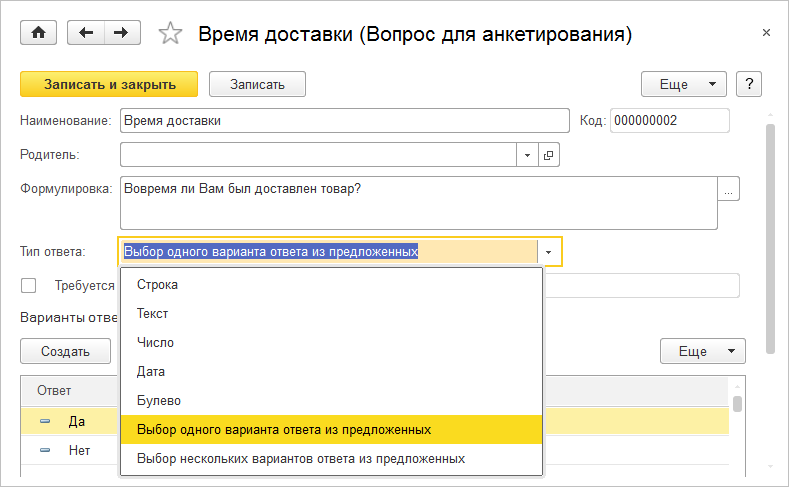Screen dimensions: 789x487
Task: Pick Выбор нескольких вариантов ответа option
Action: click(x=300, y=459)
